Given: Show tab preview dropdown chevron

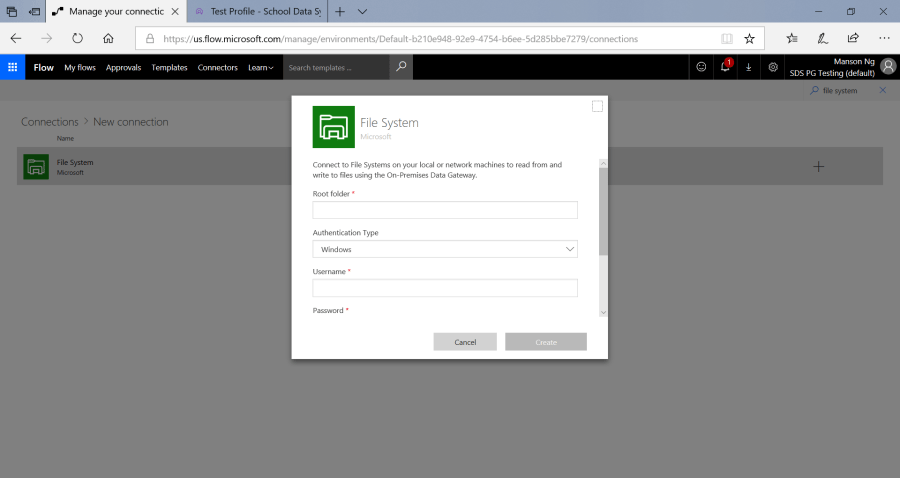Looking at the screenshot, I should pyautogui.click(x=362, y=11).
